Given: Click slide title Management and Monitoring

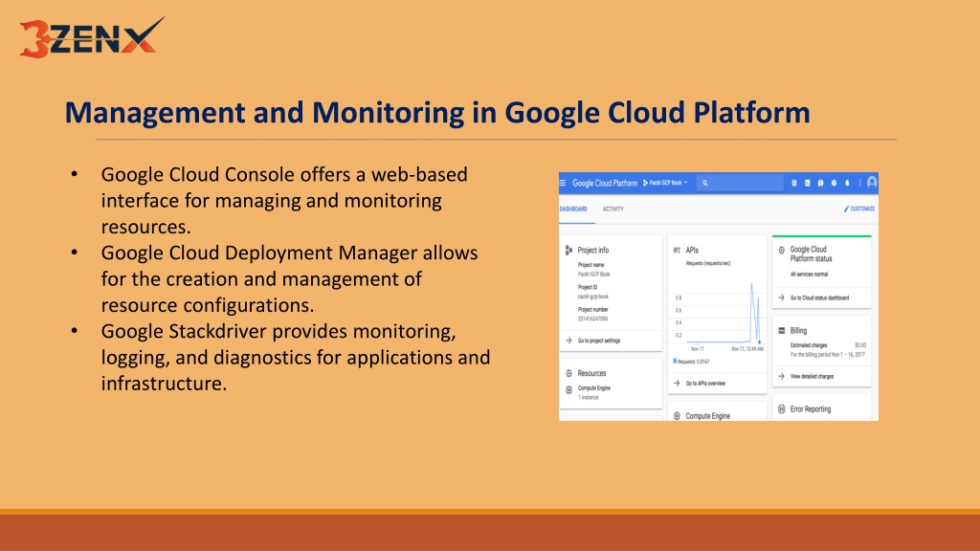Looking at the screenshot, I should (x=437, y=113).
